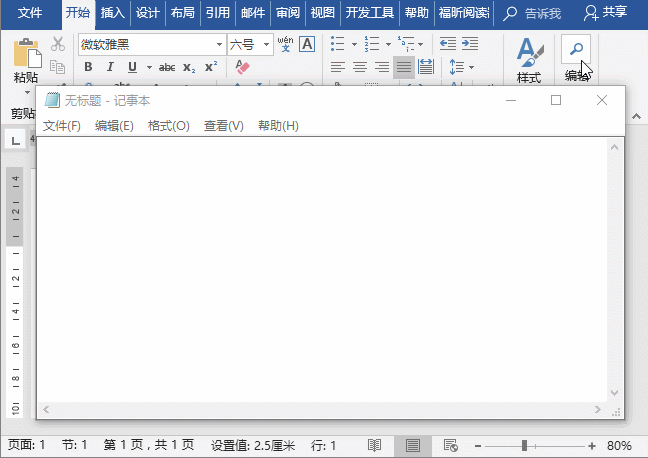The width and height of the screenshot is (648, 458).
Task: Toggle Bold formatting
Action: [x=88, y=67]
